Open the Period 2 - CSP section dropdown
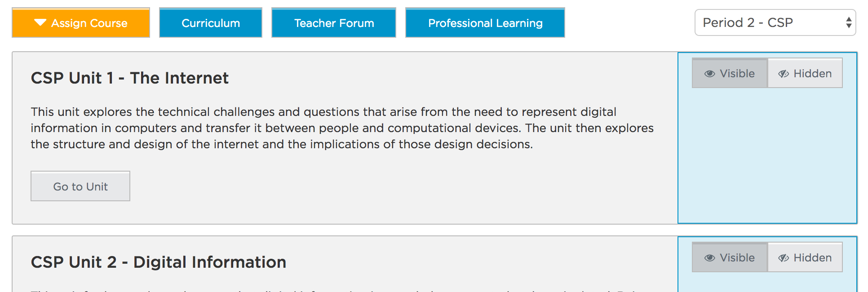Viewport: 868px width, 292px height. coord(775,22)
